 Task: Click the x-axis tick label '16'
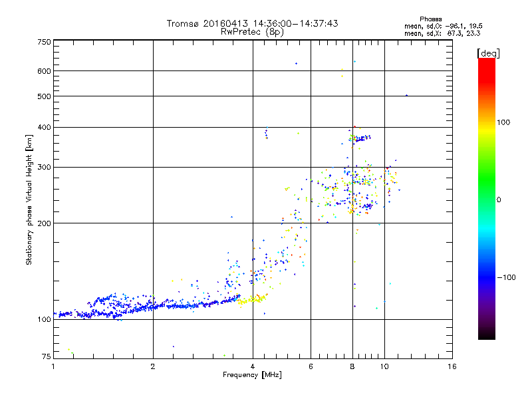[x=452, y=366]
